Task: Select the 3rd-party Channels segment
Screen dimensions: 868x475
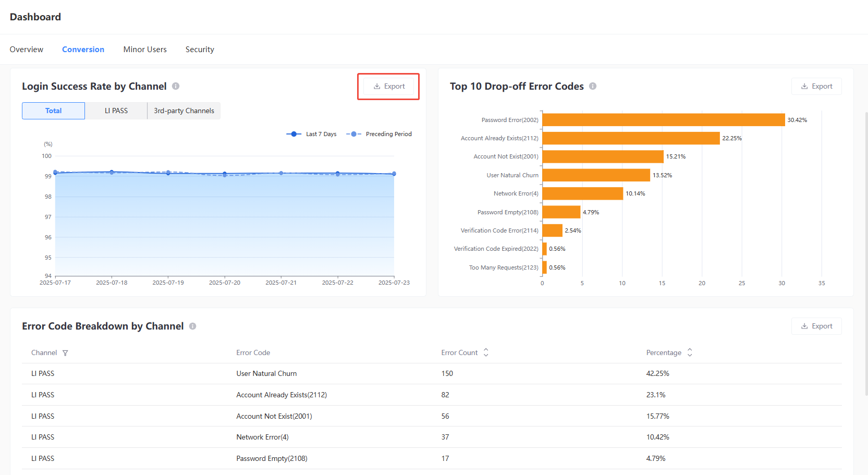Action: [x=184, y=111]
